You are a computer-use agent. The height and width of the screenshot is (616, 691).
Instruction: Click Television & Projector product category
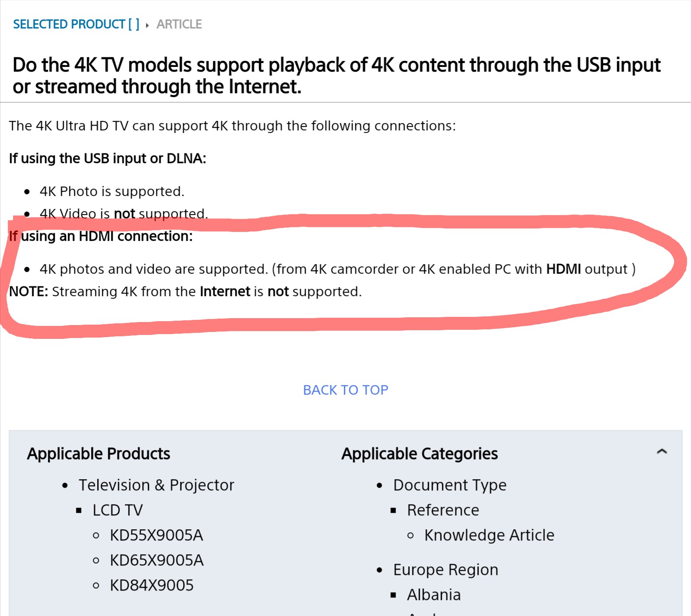point(156,485)
